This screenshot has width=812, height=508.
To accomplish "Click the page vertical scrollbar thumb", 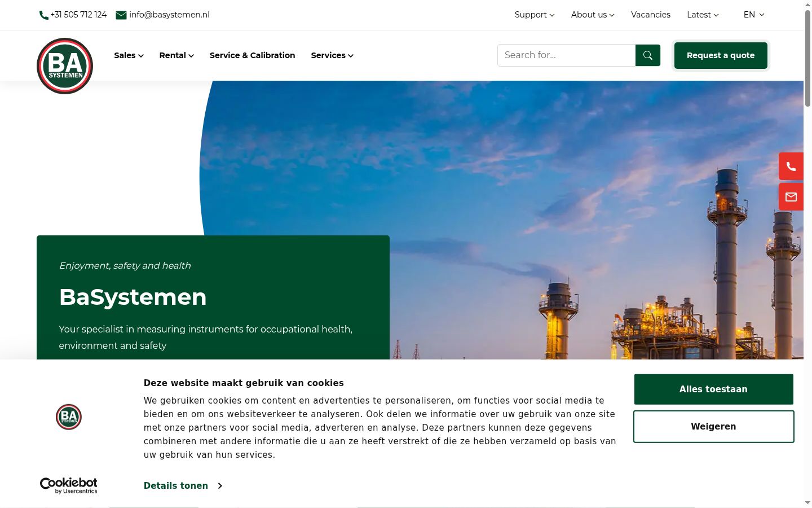I will tap(808, 58).
